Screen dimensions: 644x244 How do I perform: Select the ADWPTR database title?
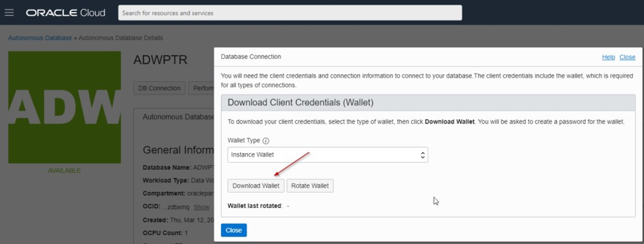pyautogui.click(x=161, y=60)
